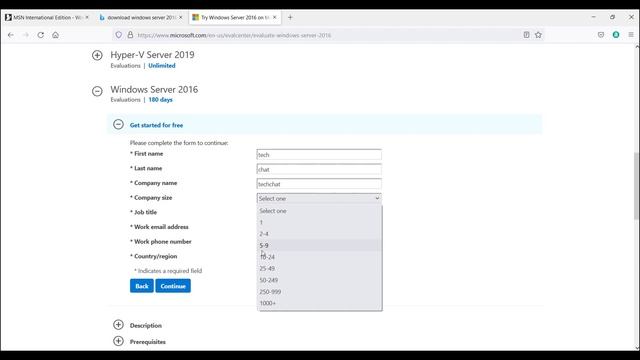Choose company size 1

320,222
